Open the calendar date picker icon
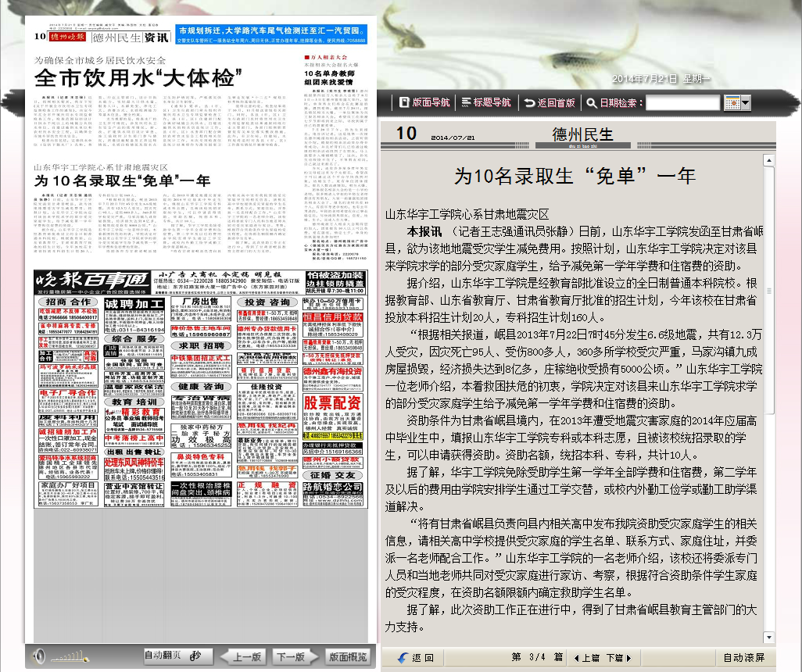The width and height of the screenshot is (802, 672). pos(732,102)
